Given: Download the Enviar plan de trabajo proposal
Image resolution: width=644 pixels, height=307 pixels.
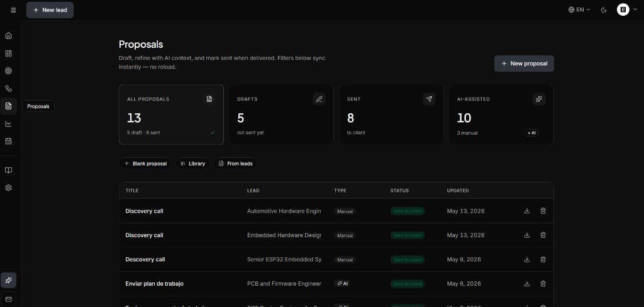Looking at the screenshot, I should 527,284.
